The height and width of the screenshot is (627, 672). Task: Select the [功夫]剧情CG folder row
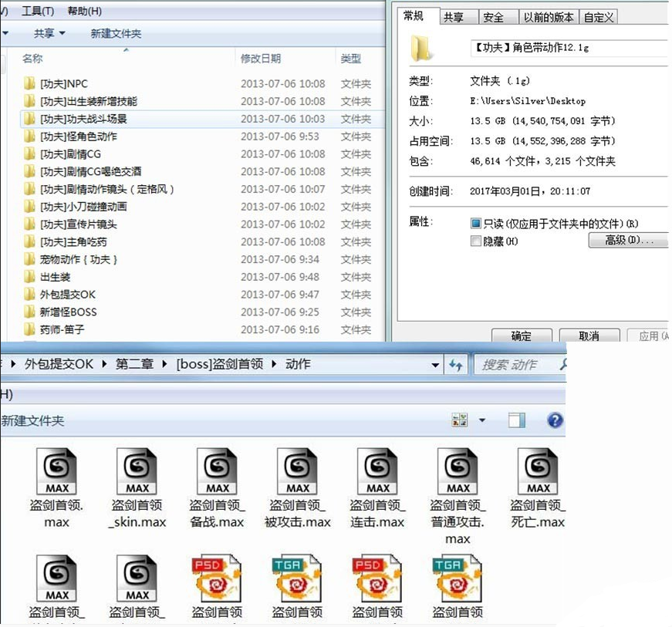click(x=202, y=153)
